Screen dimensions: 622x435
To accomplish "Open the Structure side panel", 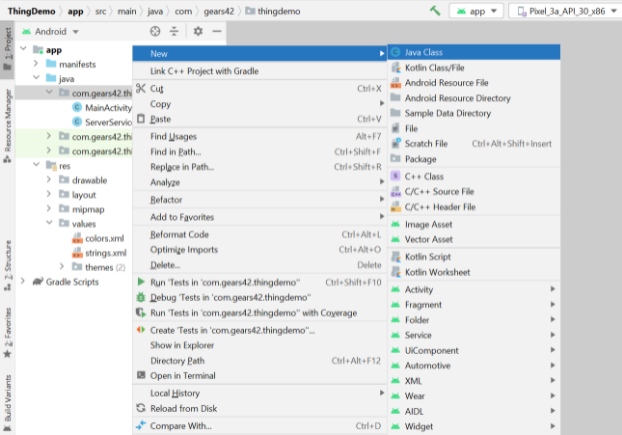I will [x=8, y=265].
